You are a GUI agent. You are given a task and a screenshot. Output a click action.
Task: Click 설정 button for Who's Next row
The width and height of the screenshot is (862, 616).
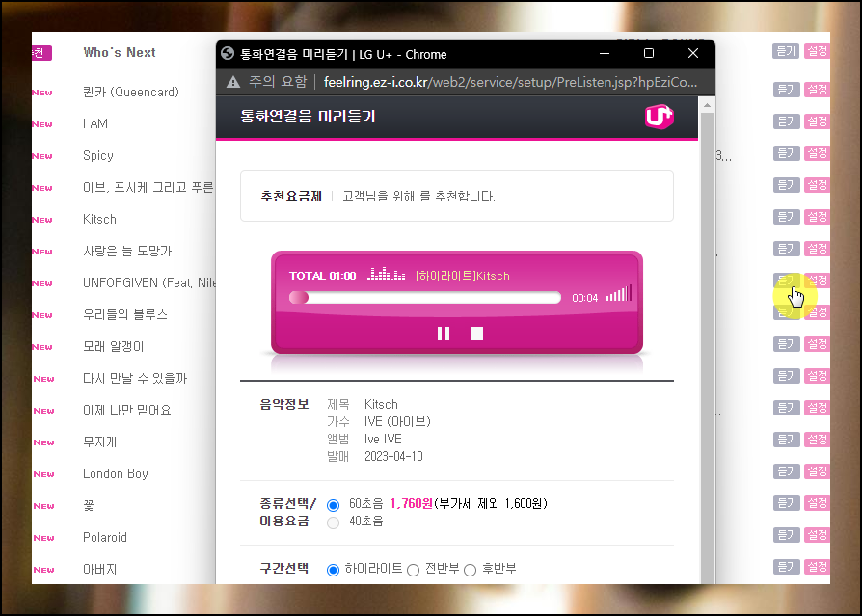tap(817, 51)
